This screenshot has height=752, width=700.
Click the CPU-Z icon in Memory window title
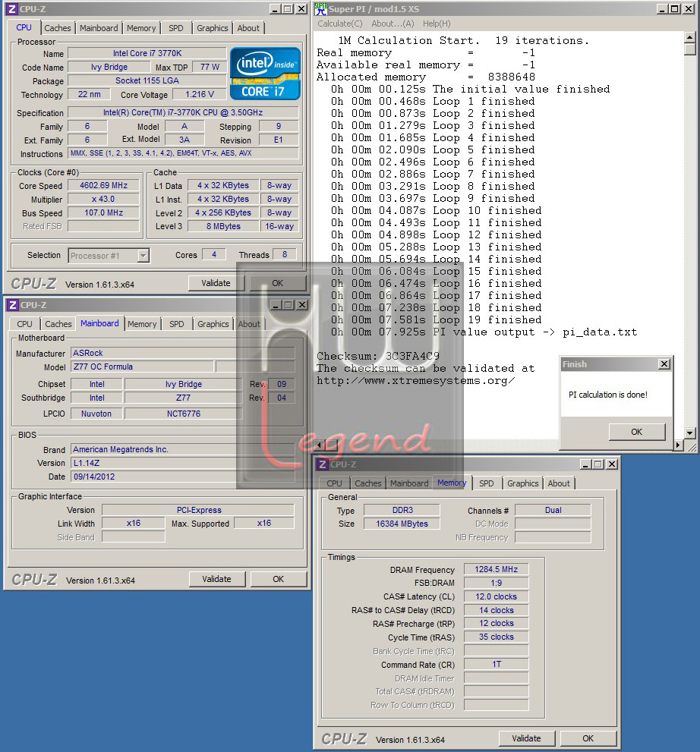pos(323,464)
